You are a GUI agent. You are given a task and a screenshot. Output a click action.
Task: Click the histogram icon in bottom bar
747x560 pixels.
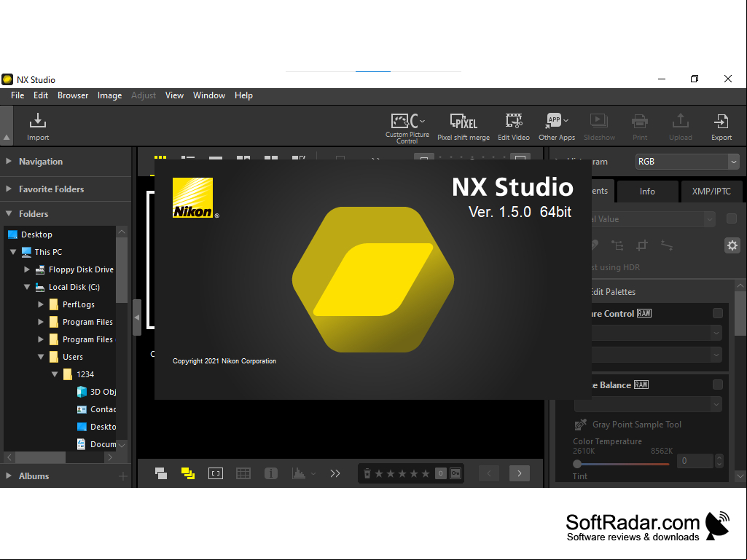click(x=299, y=473)
